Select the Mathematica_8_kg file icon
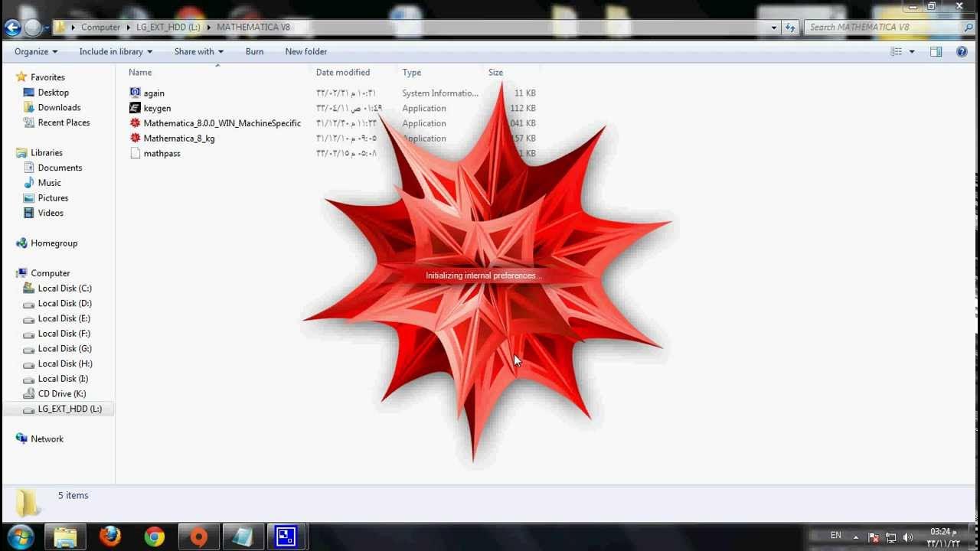980x551 pixels. point(136,139)
